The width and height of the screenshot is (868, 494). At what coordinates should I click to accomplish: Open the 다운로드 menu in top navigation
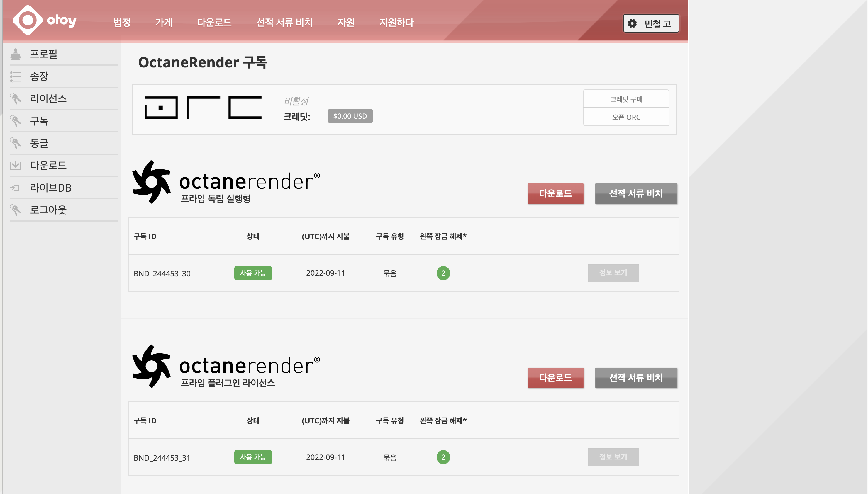(214, 22)
